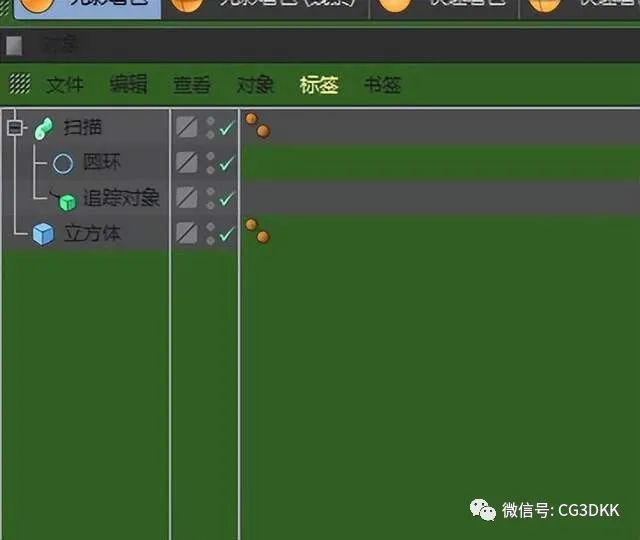
Task: Click the Sweep object icon beside 扫描
Action: pos(44,129)
